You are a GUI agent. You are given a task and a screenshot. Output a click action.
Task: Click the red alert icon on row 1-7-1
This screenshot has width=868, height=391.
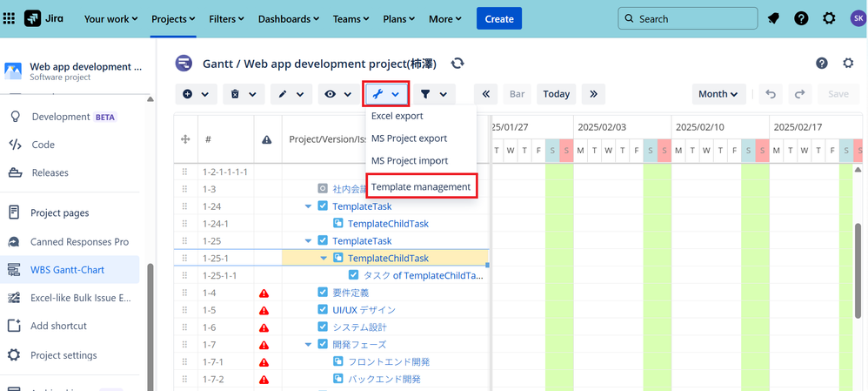pyautogui.click(x=264, y=362)
